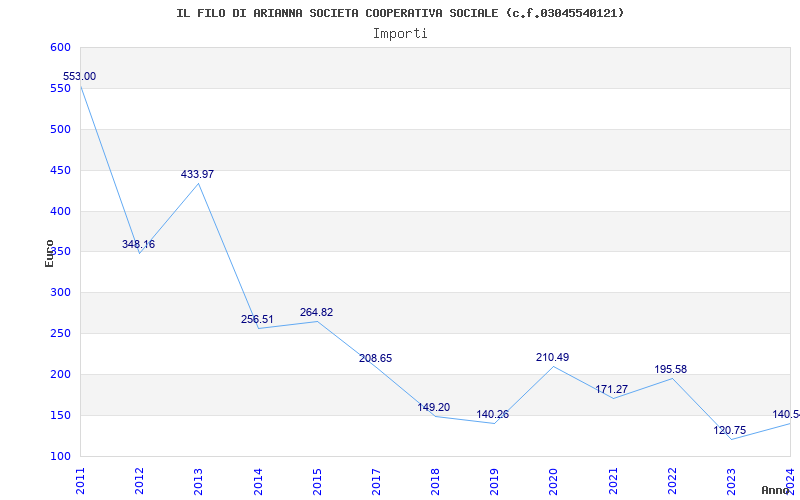Click the 195.58 value label
Viewport: 800px width, 500px height.
pyautogui.click(x=671, y=369)
